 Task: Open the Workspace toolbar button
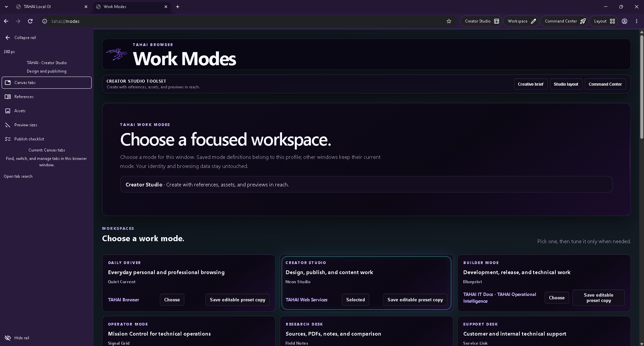(521, 21)
